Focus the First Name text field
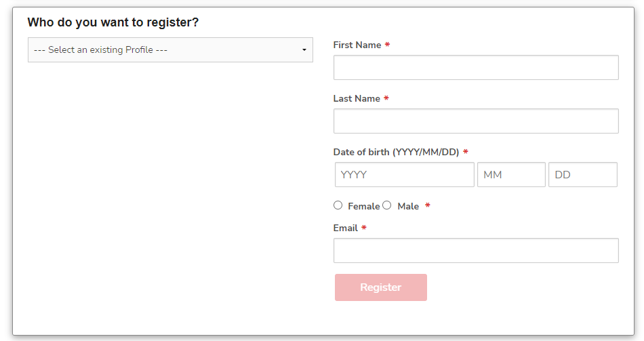Screen dimensions: 644x341 [476, 68]
